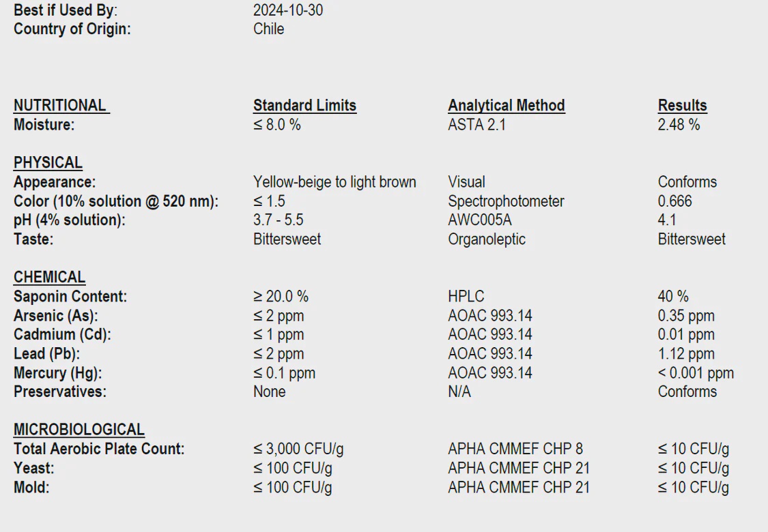Select the Spectrophotometer method text
Viewport: 768px width, 532px height.
(x=506, y=201)
